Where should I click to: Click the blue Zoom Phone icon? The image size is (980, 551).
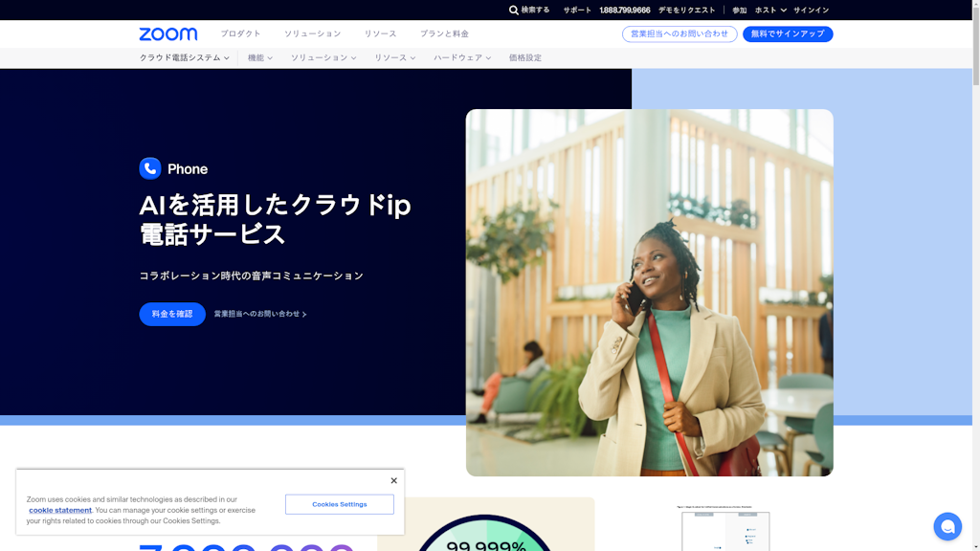[x=150, y=168]
